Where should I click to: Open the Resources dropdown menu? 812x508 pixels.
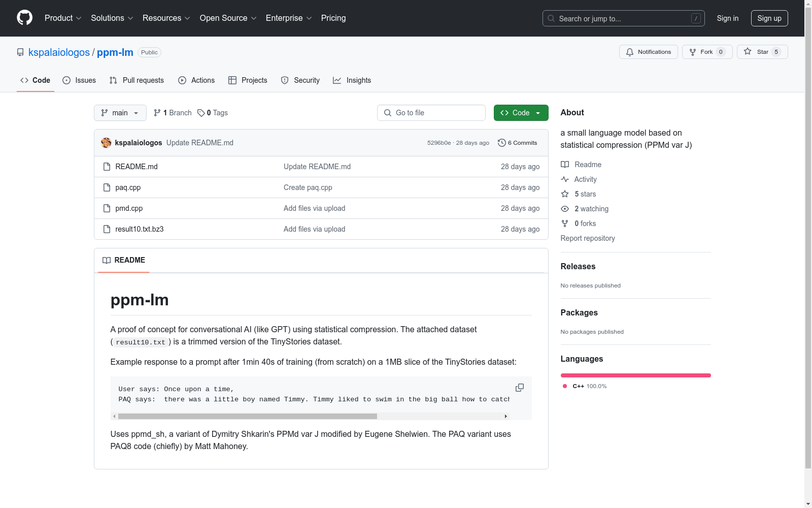[166, 18]
